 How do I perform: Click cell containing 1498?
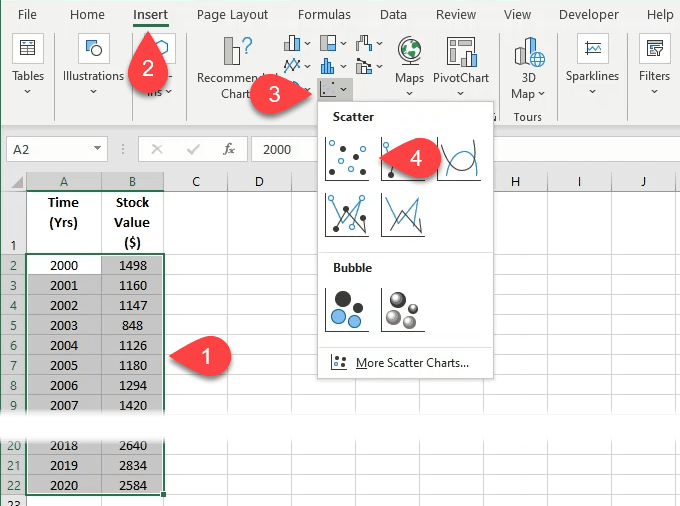pyautogui.click(x=133, y=265)
